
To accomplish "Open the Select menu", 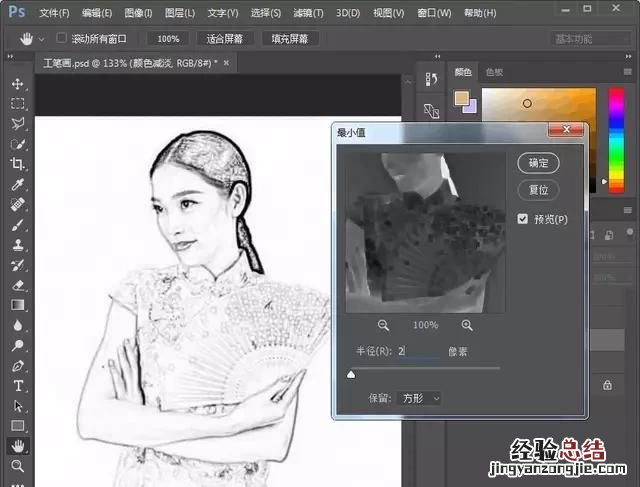I will pos(266,13).
